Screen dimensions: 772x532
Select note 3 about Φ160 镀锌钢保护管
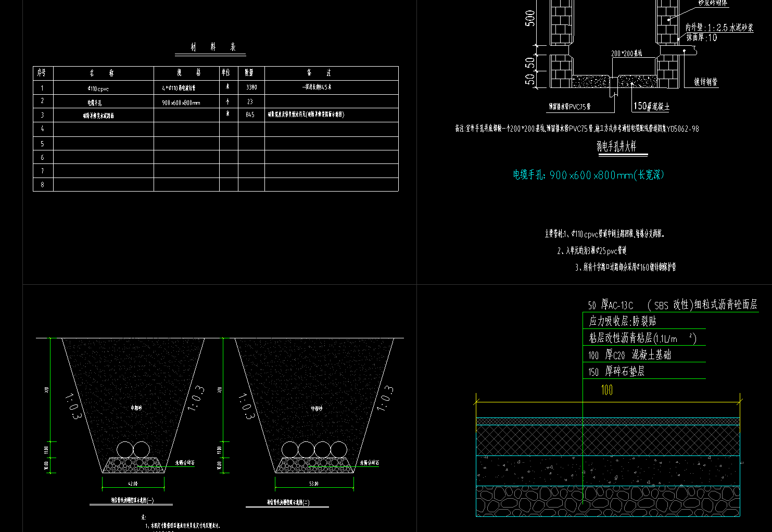coord(626,267)
